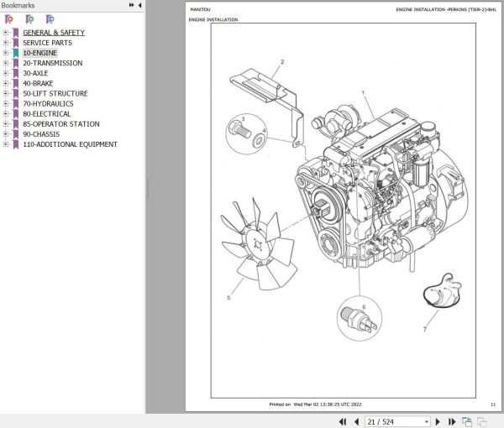Expand the 10-ENGINE bookmark node
Viewport: 504px width, 428px height.
(x=6, y=53)
